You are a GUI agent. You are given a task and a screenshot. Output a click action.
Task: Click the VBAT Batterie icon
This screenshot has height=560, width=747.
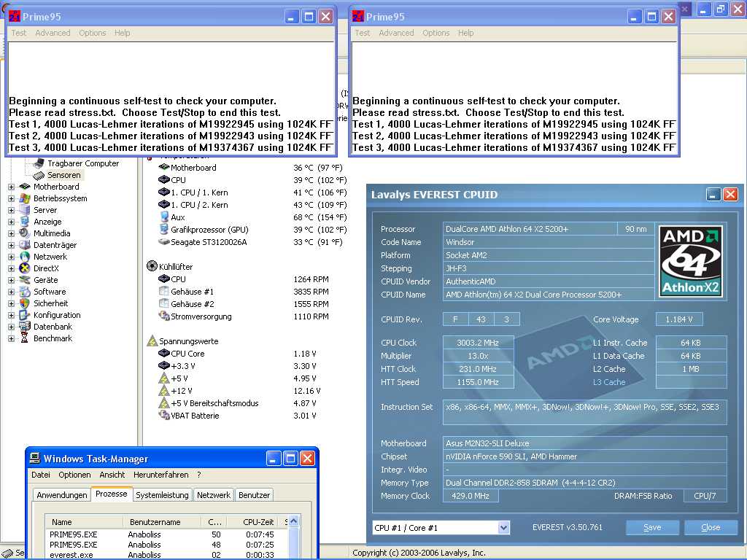pos(164,415)
